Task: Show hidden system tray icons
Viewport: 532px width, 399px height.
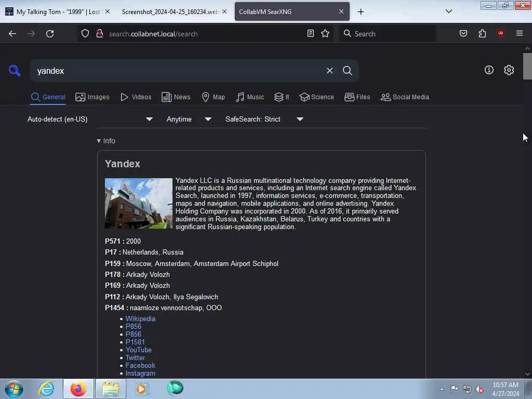Action: coord(442,389)
